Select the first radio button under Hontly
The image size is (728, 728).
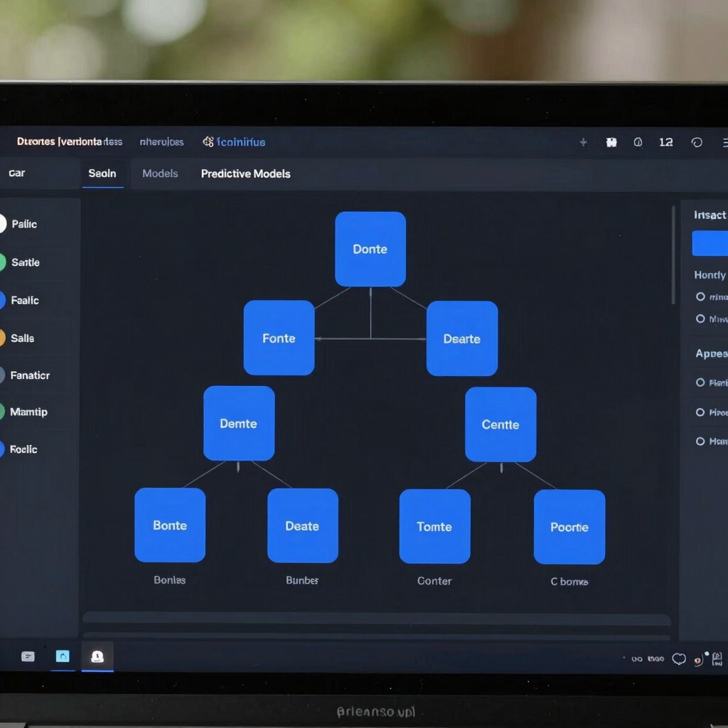pyautogui.click(x=700, y=296)
